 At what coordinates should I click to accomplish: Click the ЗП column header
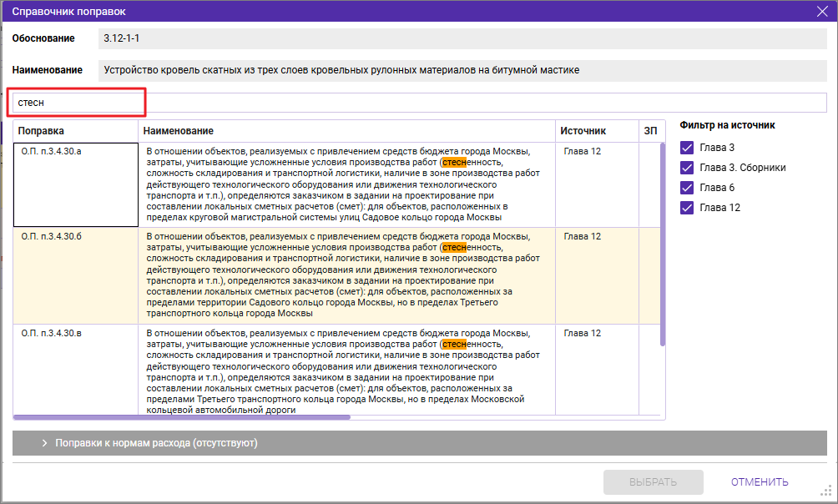(650, 131)
